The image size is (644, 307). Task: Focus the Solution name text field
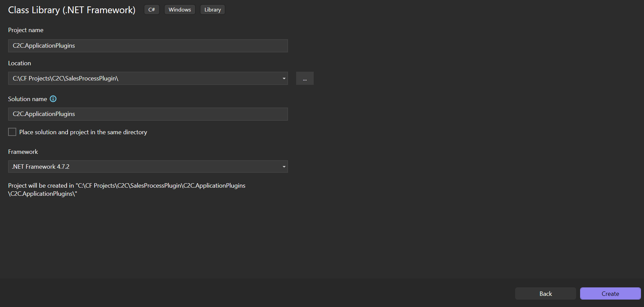148,114
